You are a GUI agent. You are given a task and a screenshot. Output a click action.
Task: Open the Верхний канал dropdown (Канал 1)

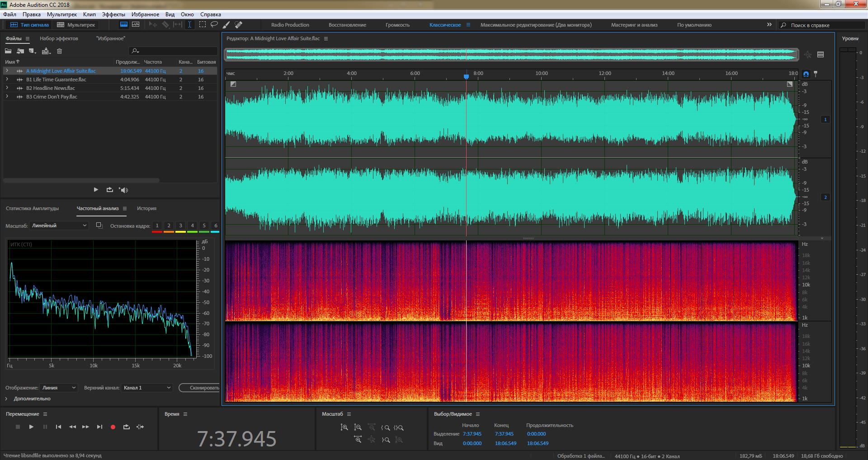147,388
